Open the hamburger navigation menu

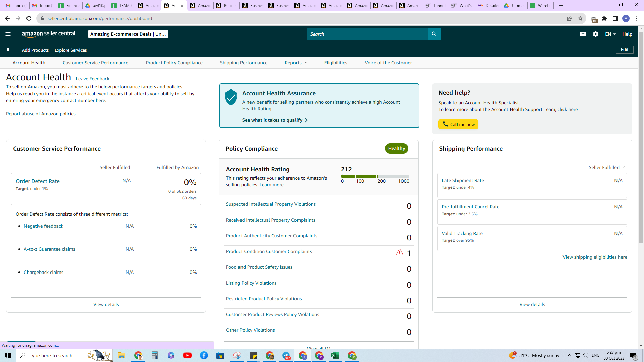(x=8, y=34)
